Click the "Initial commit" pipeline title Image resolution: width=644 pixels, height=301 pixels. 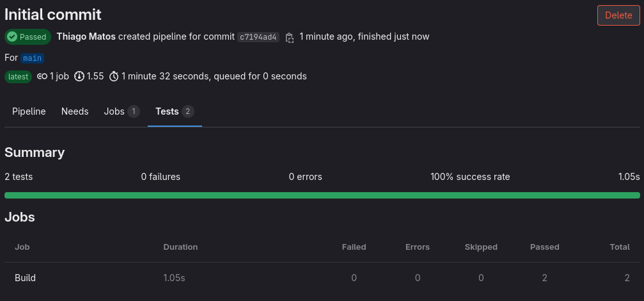click(53, 14)
